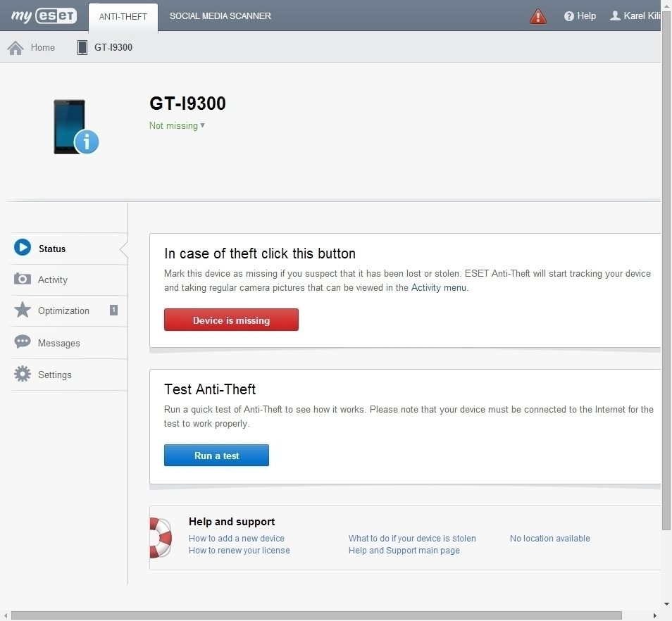Click the vertical scrollbar thumb
This screenshot has width=672, height=621.
coord(666,272)
